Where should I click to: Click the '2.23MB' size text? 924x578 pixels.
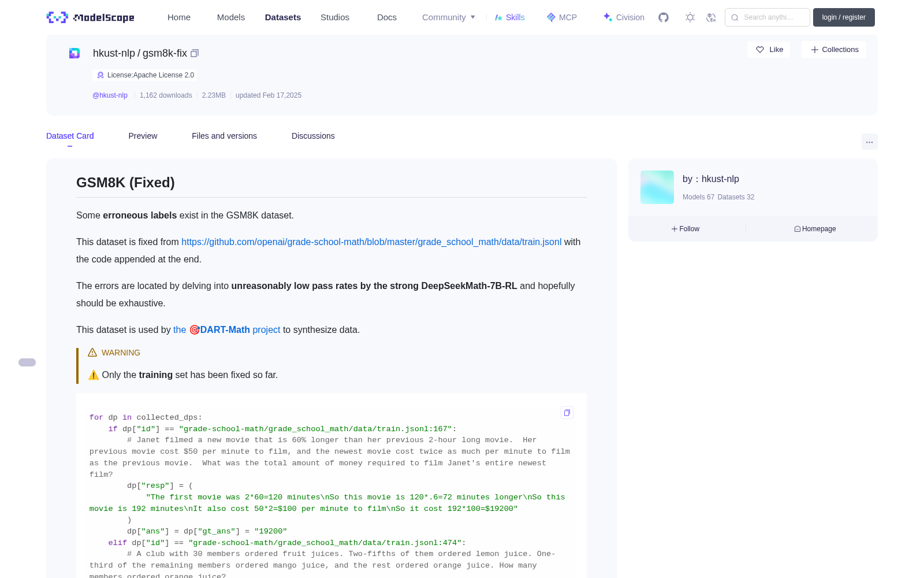pos(214,95)
